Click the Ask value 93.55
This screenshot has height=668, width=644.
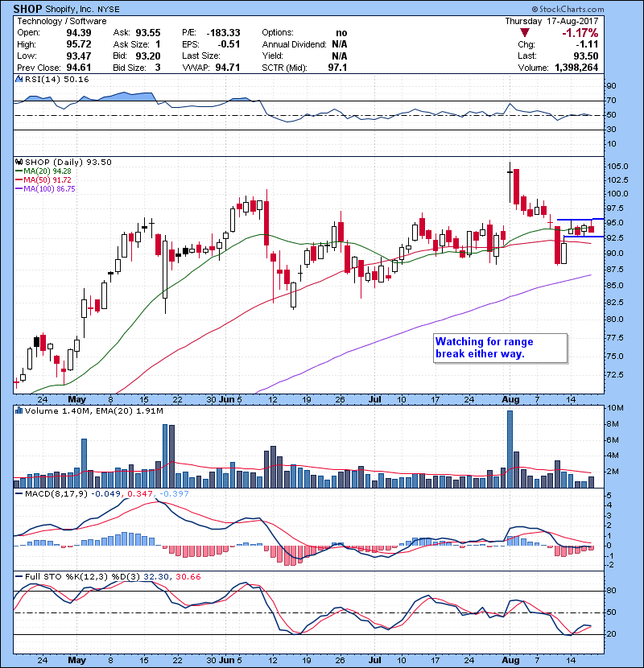click(148, 33)
